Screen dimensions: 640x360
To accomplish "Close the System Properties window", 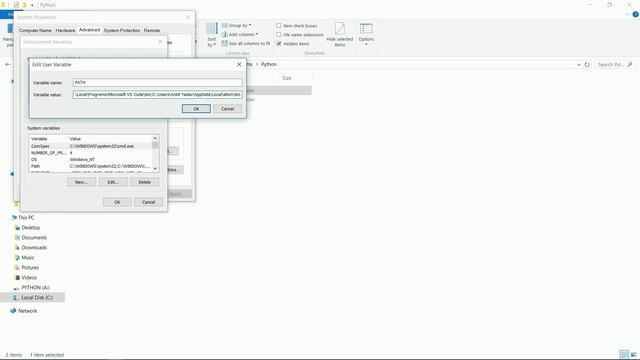I will pyautogui.click(x=188, y=17).
